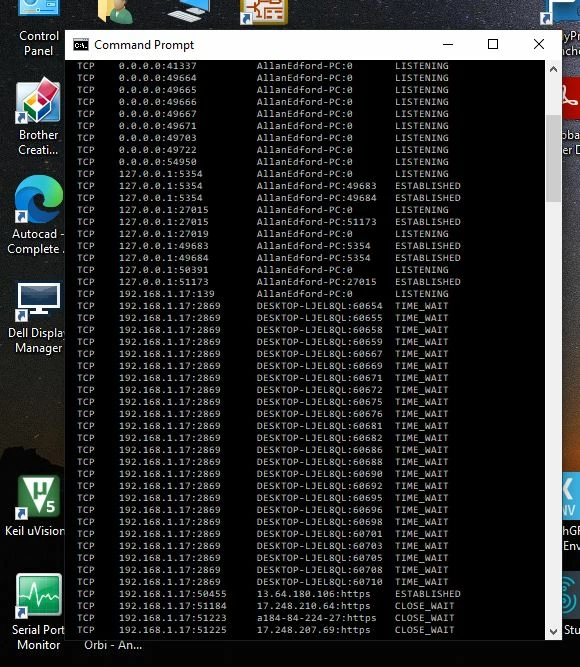This screenshot has width=580, height=667.
Task: Click the vertical scrollbar thumb
Action: (x=553, y=158)
